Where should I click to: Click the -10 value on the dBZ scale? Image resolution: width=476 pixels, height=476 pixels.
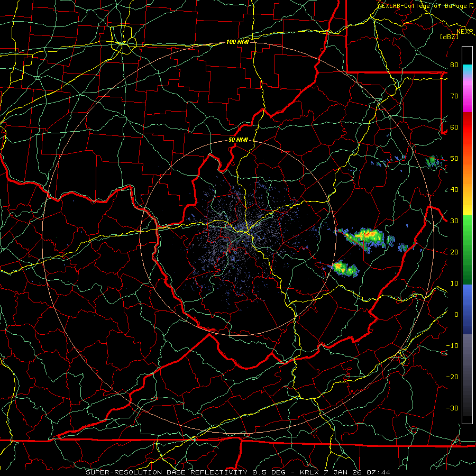[452, 346]
